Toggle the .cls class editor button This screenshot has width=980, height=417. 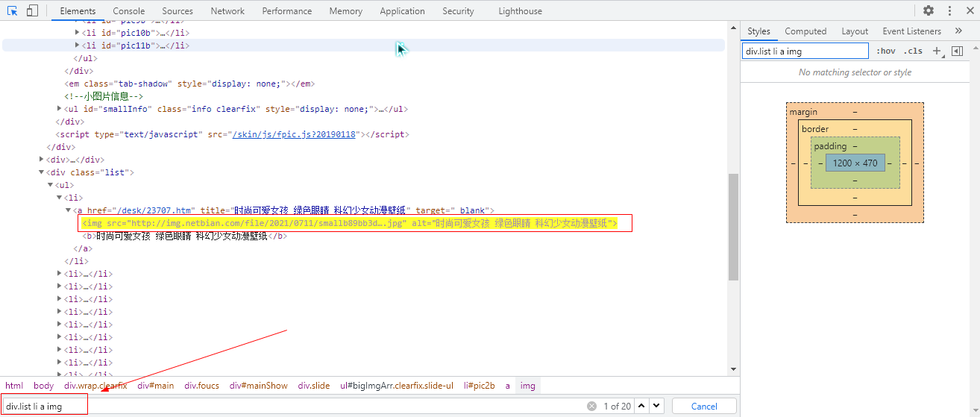pos(913,51)
